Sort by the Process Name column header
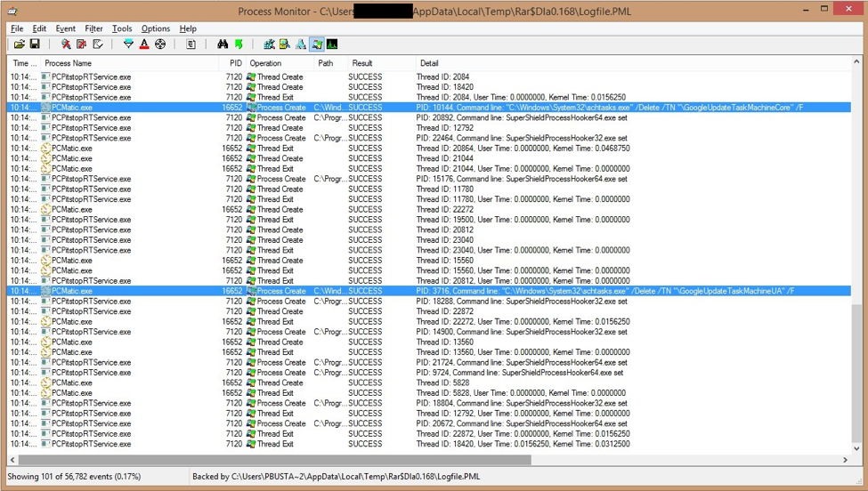This screenshot has height=491, width=868. (x=130, y=63)
